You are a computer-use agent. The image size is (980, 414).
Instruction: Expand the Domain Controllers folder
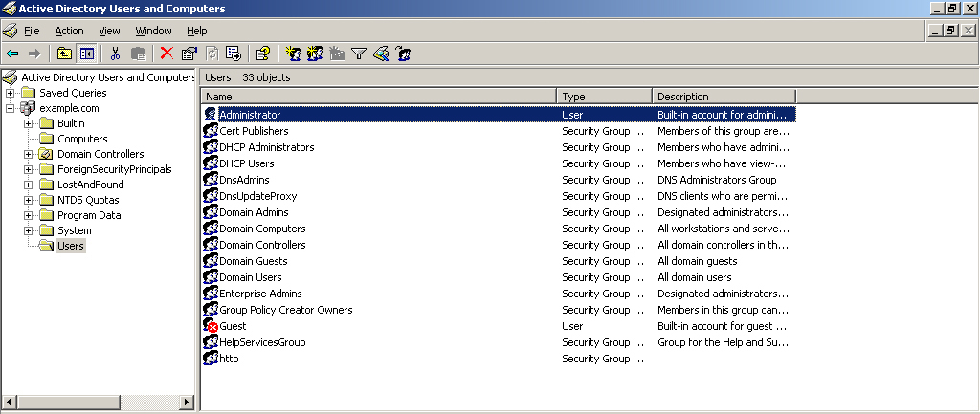(28, 154)
